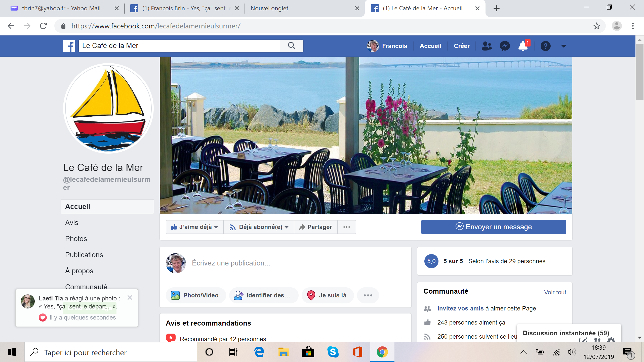Open page more options ellipsis button
The width and height of the screenshot is (644, 362).
tap(346, 227)
